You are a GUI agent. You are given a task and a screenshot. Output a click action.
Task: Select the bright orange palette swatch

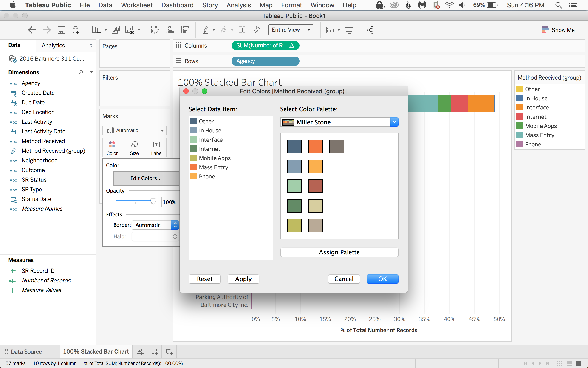pos(315,147)
